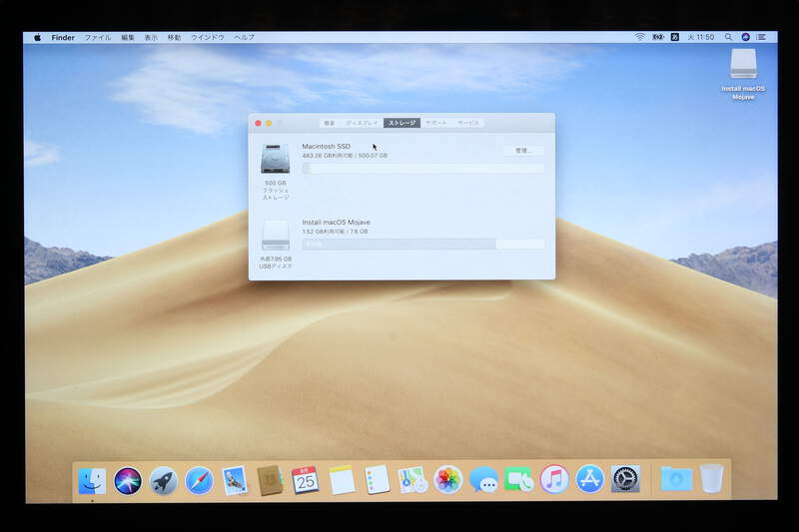Viewport: 799px width, 532px height.
Task: Open the Finder menu
Action: click(63, 37)
